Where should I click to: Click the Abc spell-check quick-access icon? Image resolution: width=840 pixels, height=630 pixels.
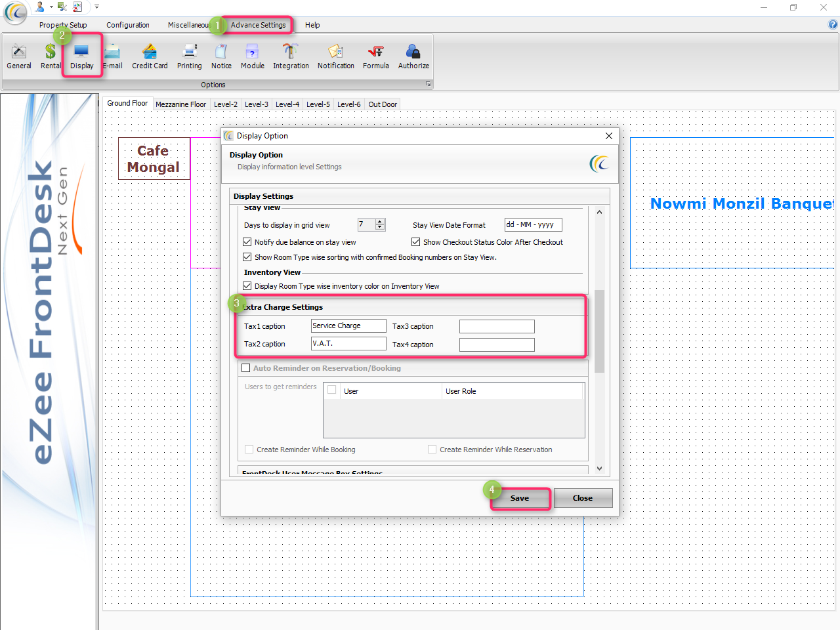pyautogui.click(x=78, y=7)
